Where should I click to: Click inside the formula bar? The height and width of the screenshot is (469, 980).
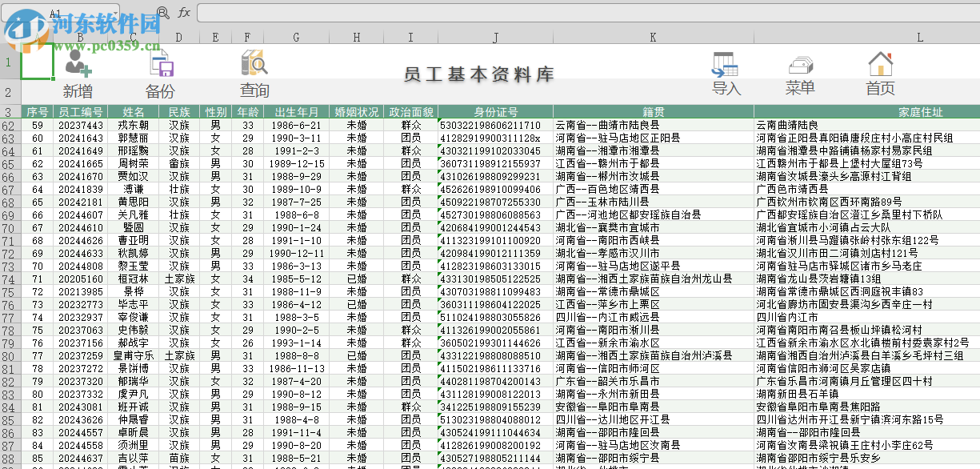point(480,12)
